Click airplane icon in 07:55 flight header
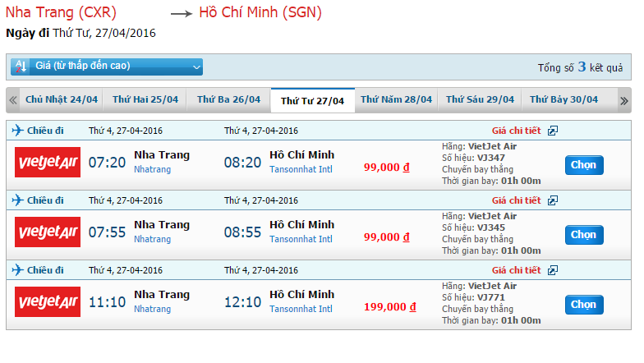This screenshot has height=363, width=644. pyautogui.click(x=18, y=200)
